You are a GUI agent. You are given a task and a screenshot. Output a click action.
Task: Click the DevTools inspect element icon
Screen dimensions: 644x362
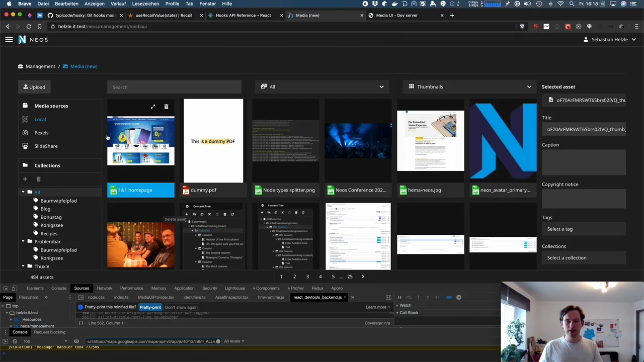coord(6,288)
